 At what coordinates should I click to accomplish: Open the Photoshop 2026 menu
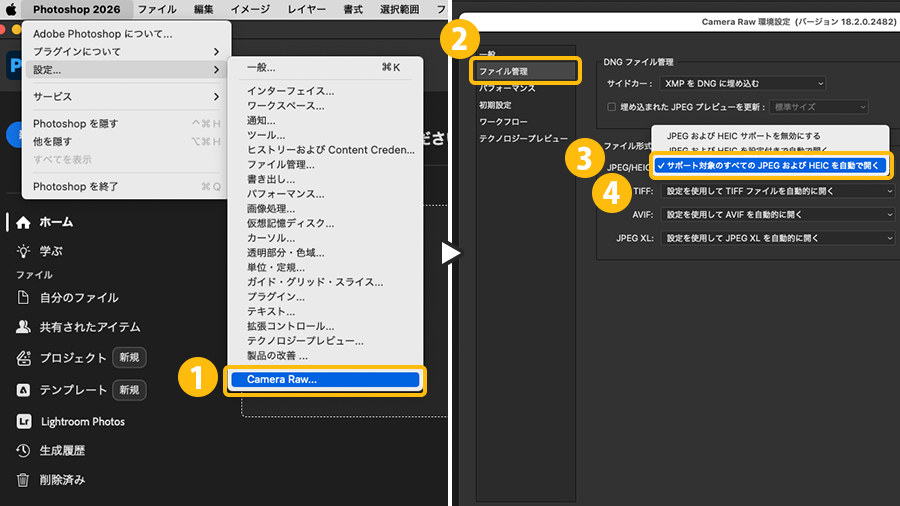click(76, 9)
